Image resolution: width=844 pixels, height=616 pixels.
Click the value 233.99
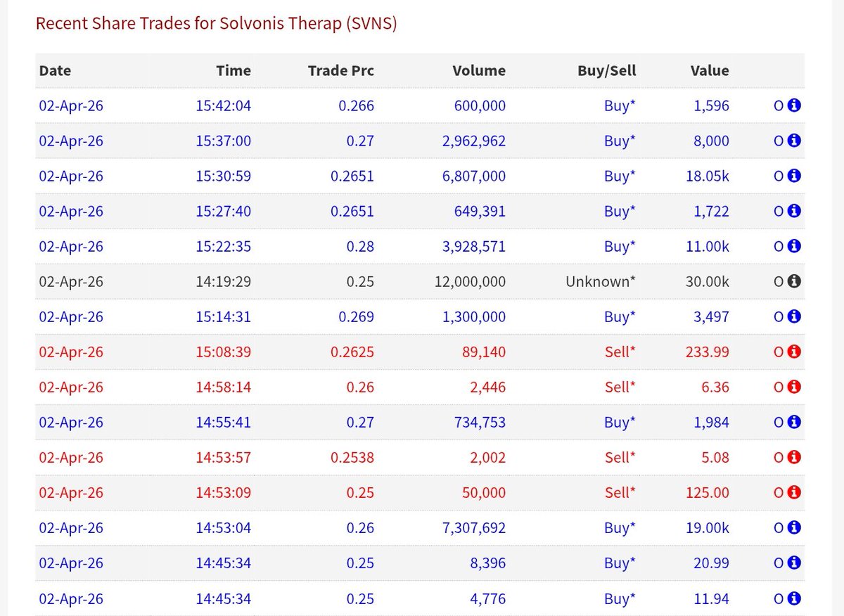[x=708, y=352]
